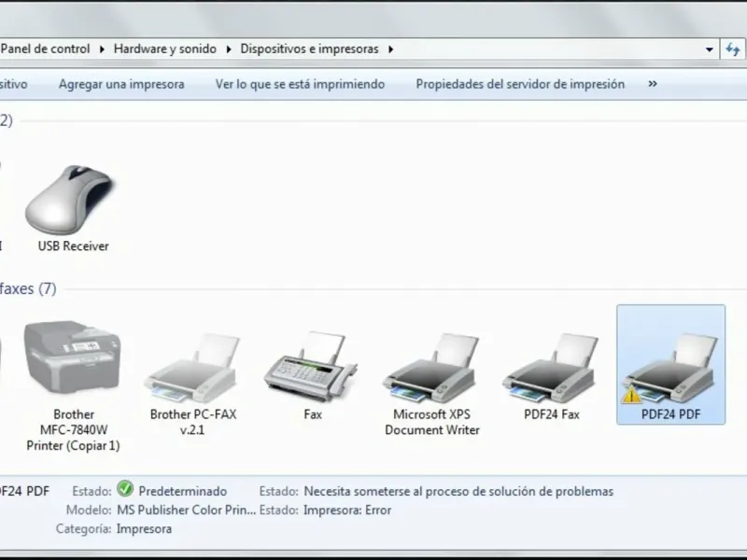The height and width of the screenshot is (560, 747).
Task: Click the warning triangle on PDF24 PDF
Action: 631,395
